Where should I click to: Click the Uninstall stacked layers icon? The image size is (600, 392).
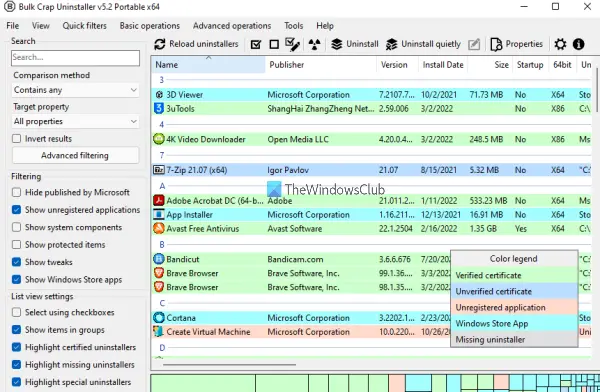[336, 44]
